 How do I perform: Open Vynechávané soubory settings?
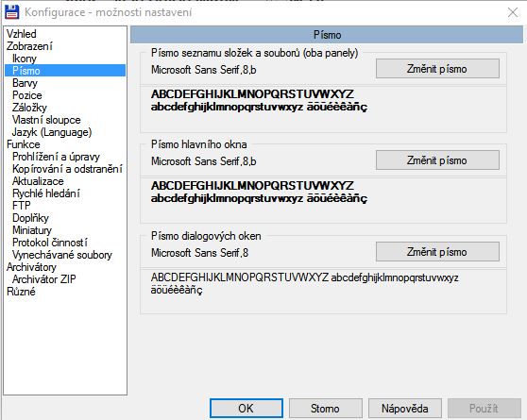pos(62,255)
